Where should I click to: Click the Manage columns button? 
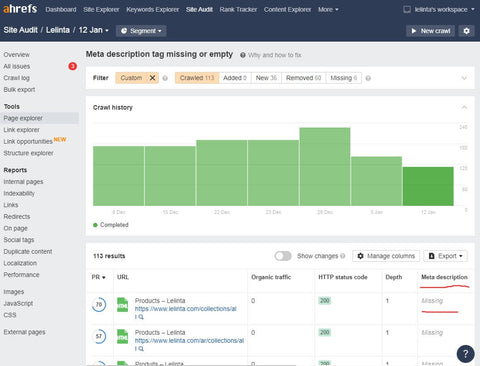386,256
